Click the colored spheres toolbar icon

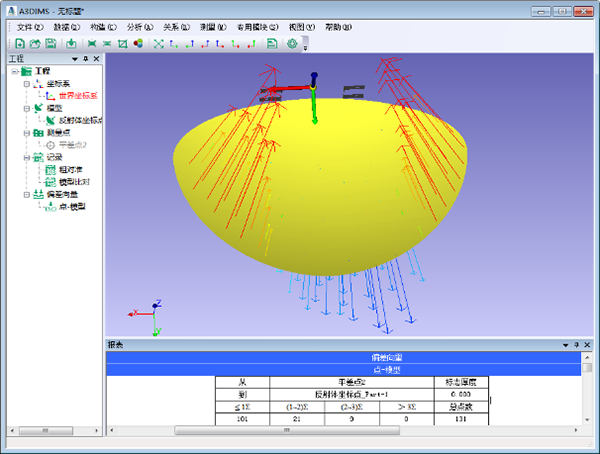[x=138, y=44]
